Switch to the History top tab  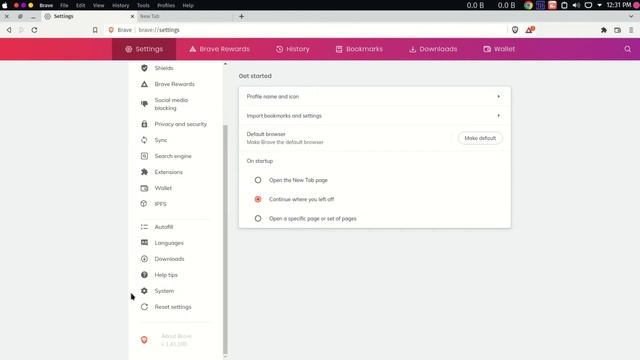(293, 49)
